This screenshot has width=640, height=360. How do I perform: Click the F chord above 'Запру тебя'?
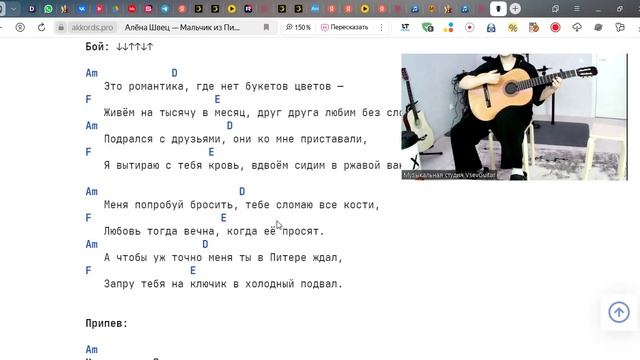(x=88, y=271)
